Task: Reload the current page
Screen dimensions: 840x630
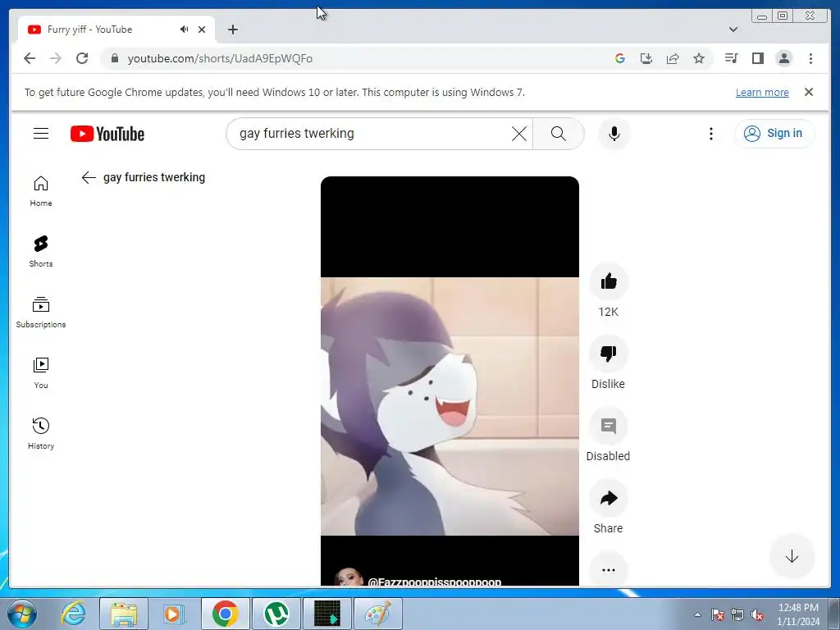Action: point(82,58)
